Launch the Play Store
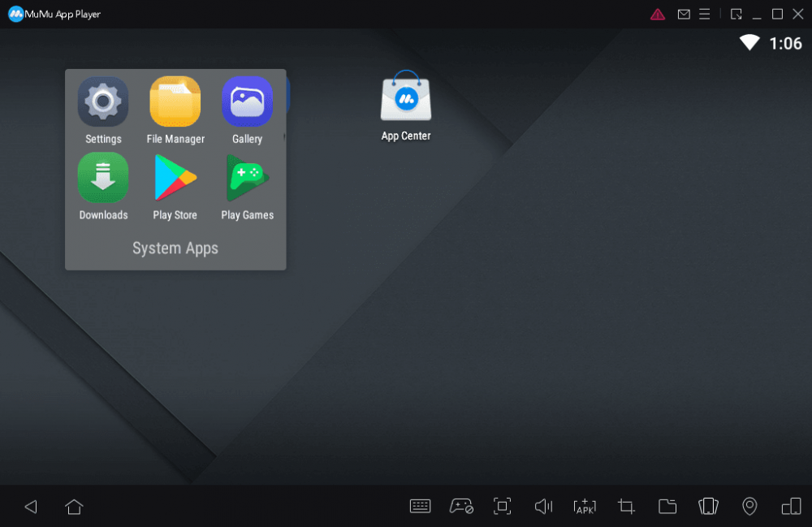 point(175,178)
